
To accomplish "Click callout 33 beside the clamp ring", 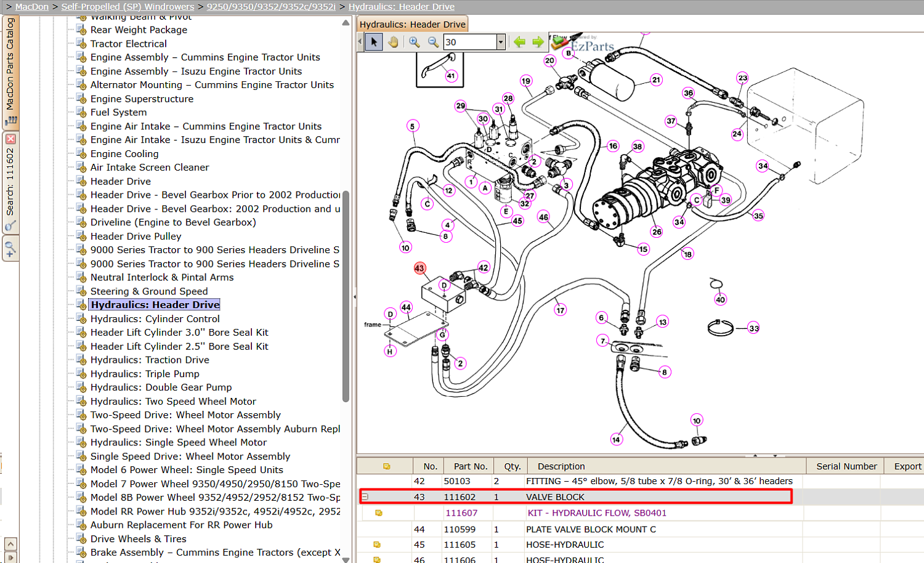I will [754, 328].
